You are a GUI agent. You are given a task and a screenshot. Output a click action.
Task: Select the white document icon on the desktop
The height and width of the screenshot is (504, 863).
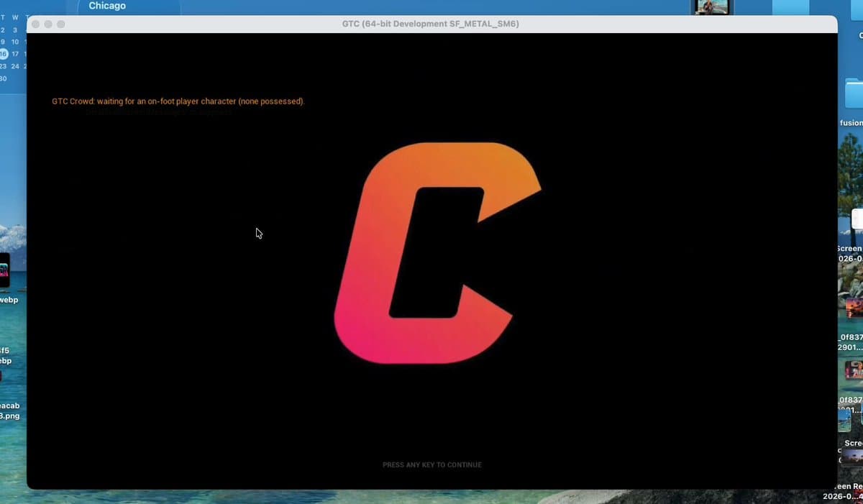coord(857,219)
